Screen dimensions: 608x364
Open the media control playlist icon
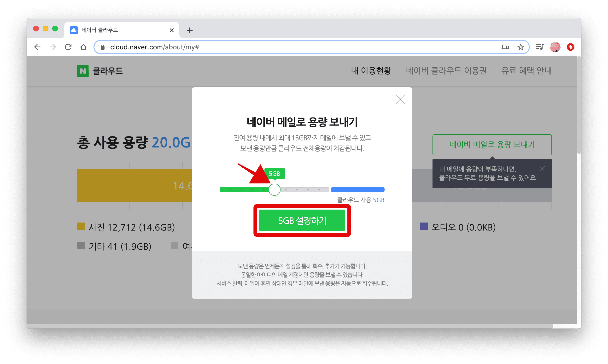[x=540, y=47]
